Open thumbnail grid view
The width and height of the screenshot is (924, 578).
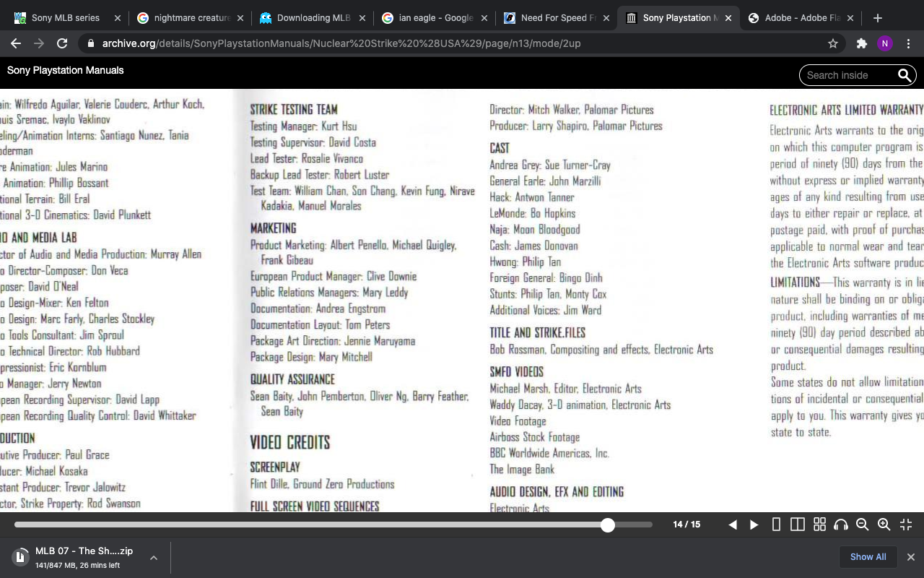819,525
